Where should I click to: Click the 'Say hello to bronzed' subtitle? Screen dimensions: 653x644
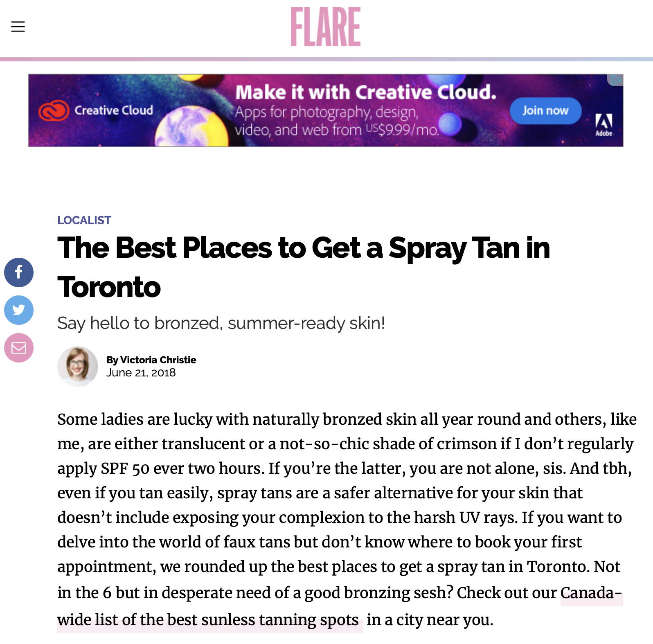[x=221, y=323]
